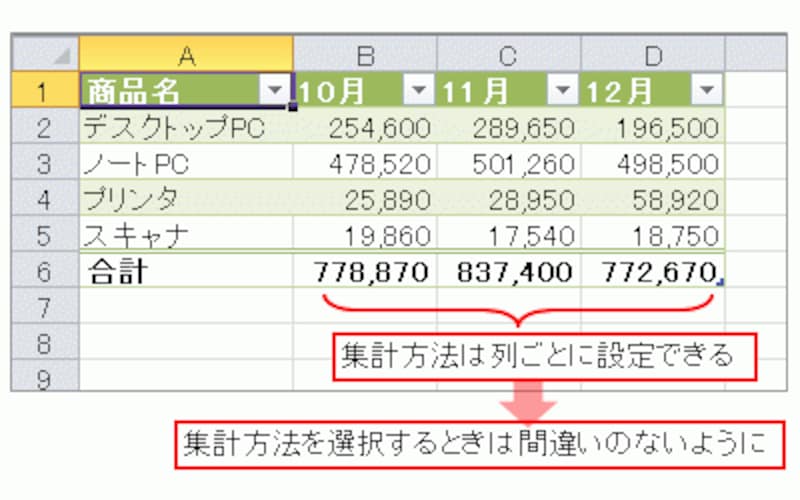Viewport: 800px width, 500px height.
Task: Click cell value 478,520
Action: (x=365, y=162)
